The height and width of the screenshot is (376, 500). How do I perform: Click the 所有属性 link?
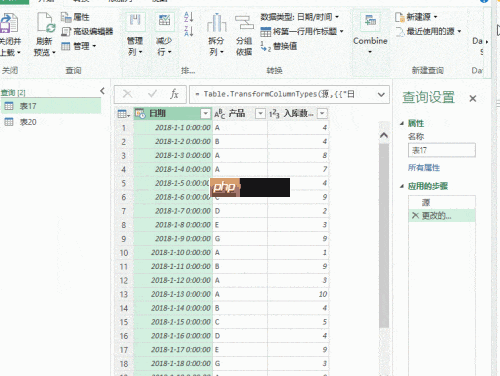click(x=424, y=168)
